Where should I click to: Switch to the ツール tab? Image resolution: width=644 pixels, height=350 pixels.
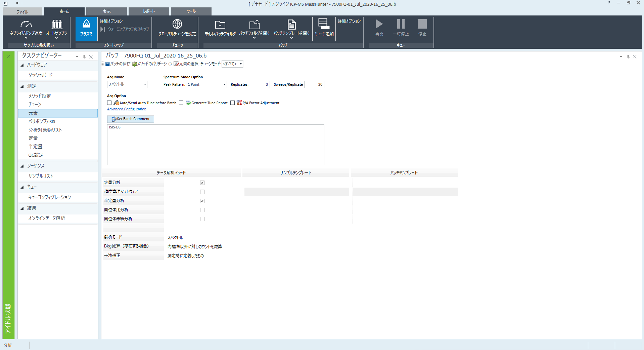[x=191, y=11]
